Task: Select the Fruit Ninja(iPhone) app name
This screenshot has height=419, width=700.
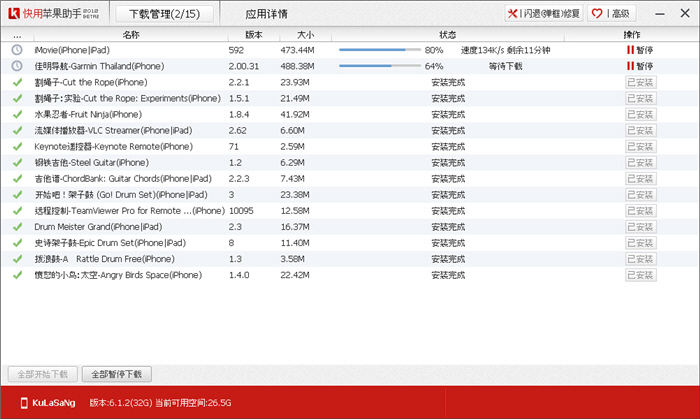Action: click(x=88, y=114)
